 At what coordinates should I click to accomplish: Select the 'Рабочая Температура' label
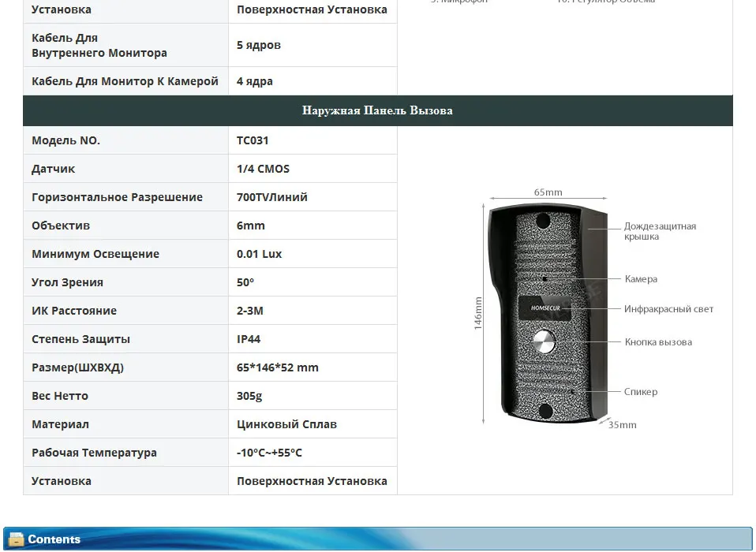pyautogui.click(x=94, y=453)
